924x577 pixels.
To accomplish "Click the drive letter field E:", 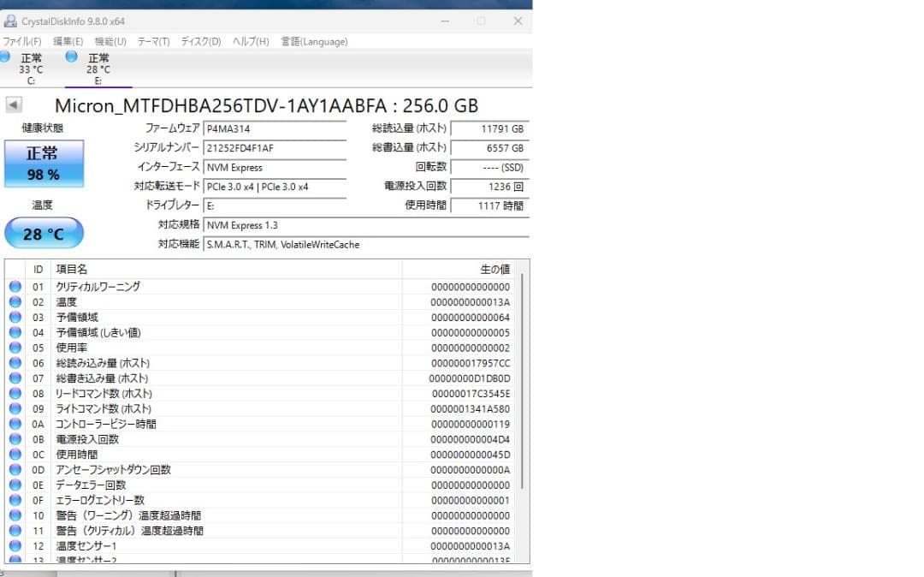I will tap(275, 205).
